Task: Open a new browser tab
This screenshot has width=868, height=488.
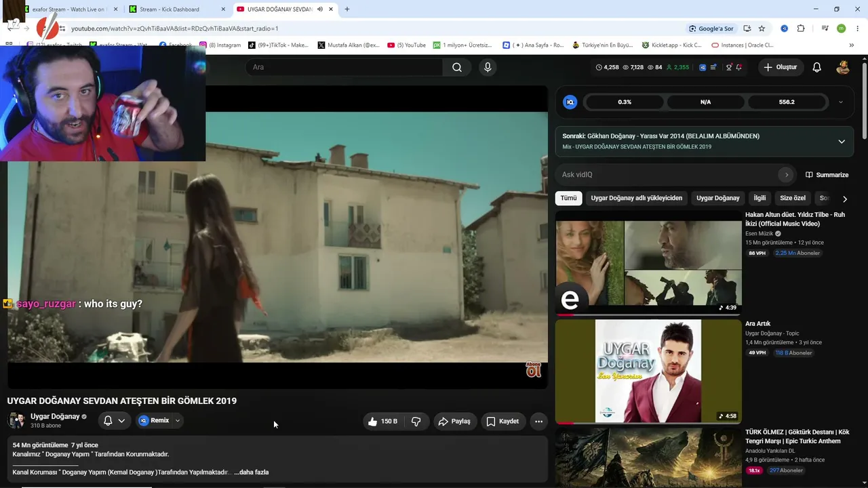Action: [347, 9]
